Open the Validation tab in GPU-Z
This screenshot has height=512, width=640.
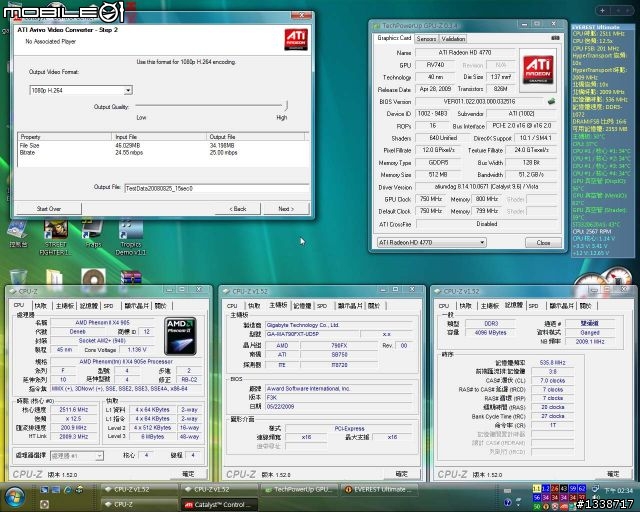coord(453,39)
